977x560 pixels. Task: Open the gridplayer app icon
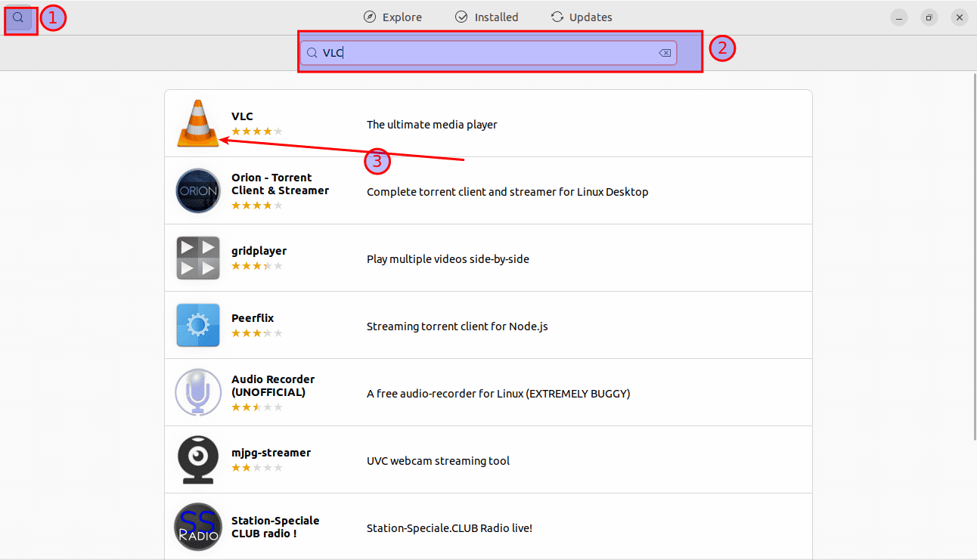(x=198, y=258)
